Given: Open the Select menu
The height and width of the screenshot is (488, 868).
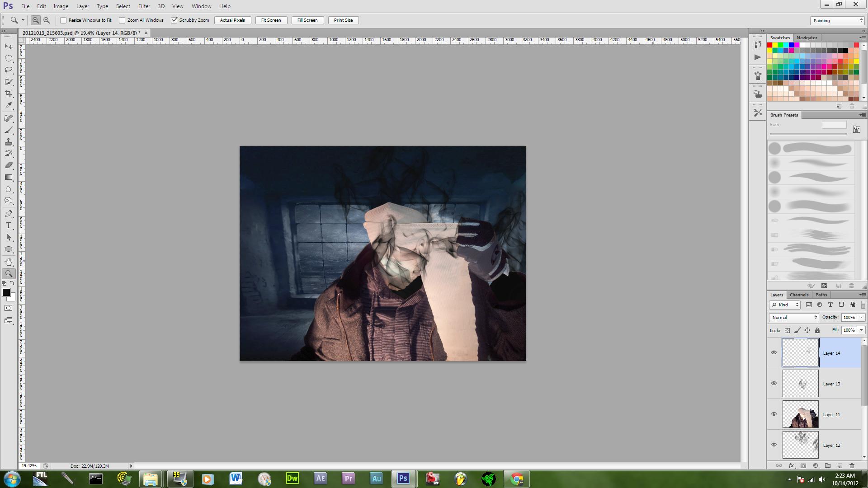Looking at the screenshot, I should click(123, 6).
